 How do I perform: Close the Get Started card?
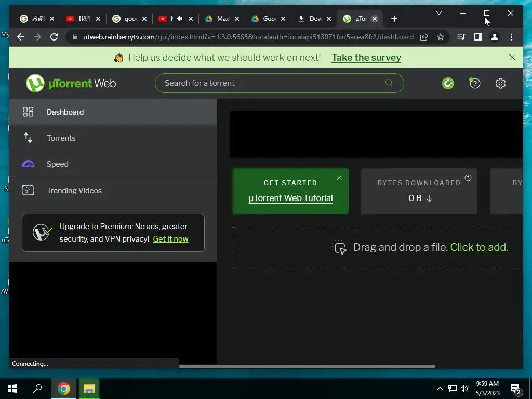point(339,178)
